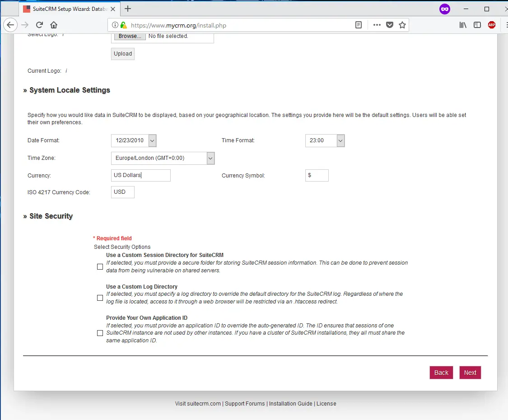
Task: Open the License link in footer
Action: click(326, 404)
